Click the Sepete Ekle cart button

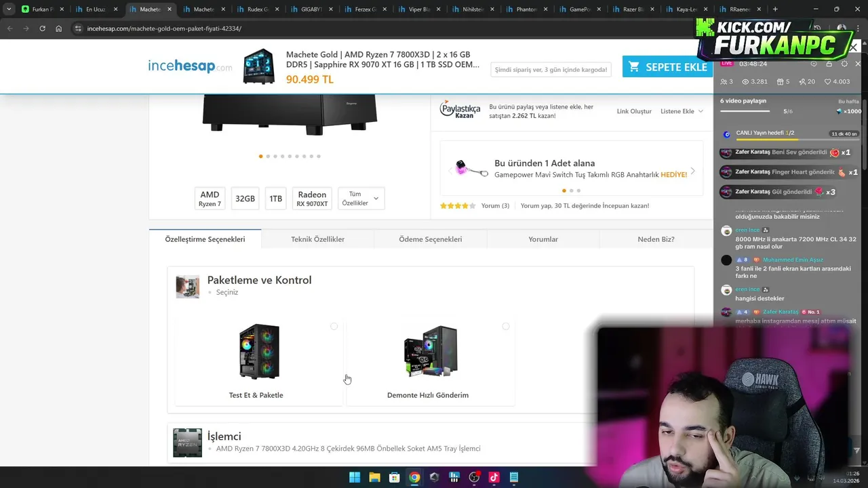668,66
